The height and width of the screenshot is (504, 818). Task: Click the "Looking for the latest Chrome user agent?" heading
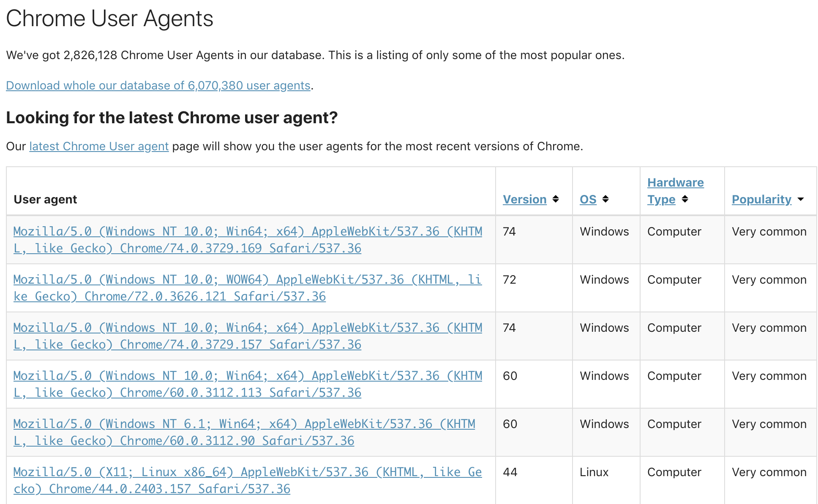click(172, 118)
